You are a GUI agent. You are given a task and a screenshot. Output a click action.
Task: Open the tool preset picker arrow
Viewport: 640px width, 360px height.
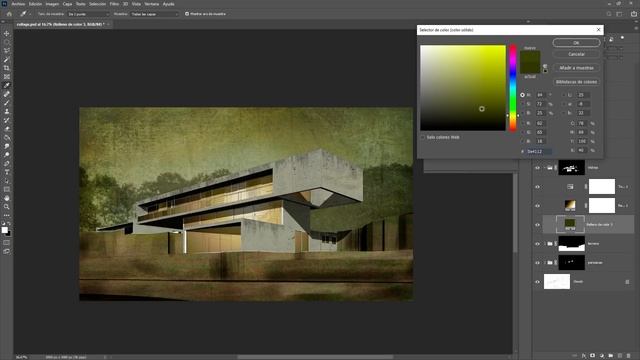[31, 14]
